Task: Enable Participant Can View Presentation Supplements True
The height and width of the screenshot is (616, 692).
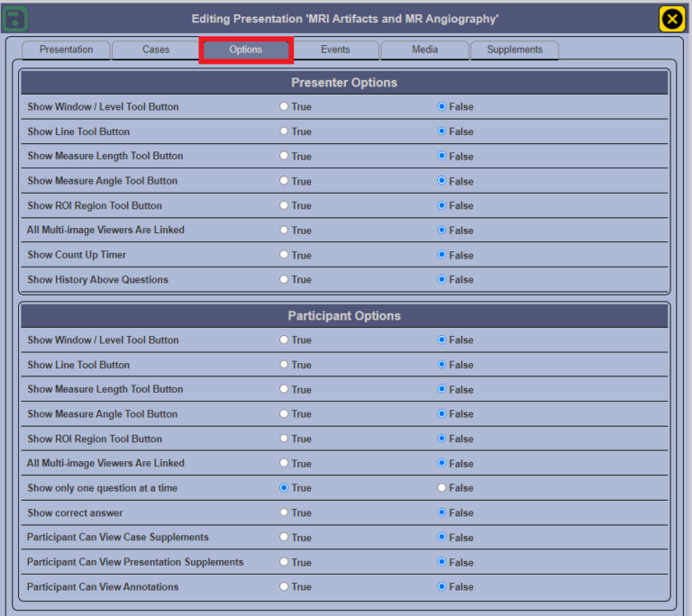Action: pyautogui.click(x=285, y=562)
